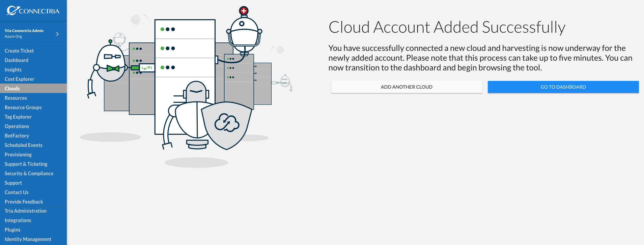Open Provide Feedback
The width and height of the screenshot is (644, 245).
click(x=24, y=202)
